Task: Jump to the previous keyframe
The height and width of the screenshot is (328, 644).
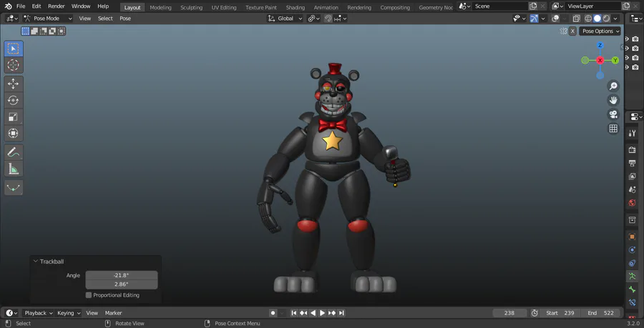Action: (303, 313)
